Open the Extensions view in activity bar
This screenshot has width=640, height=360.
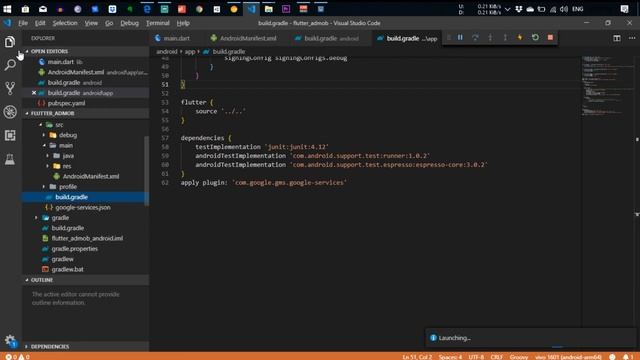(10, 136)
